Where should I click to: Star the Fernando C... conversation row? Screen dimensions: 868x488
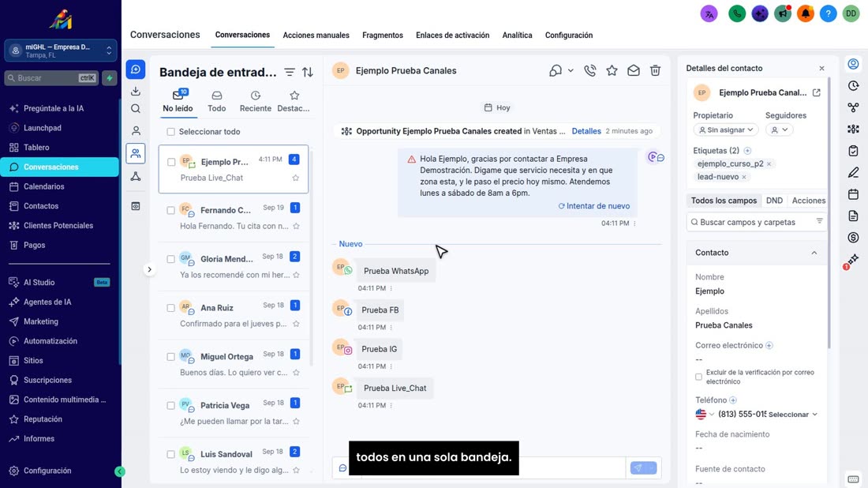pos(296,226)
